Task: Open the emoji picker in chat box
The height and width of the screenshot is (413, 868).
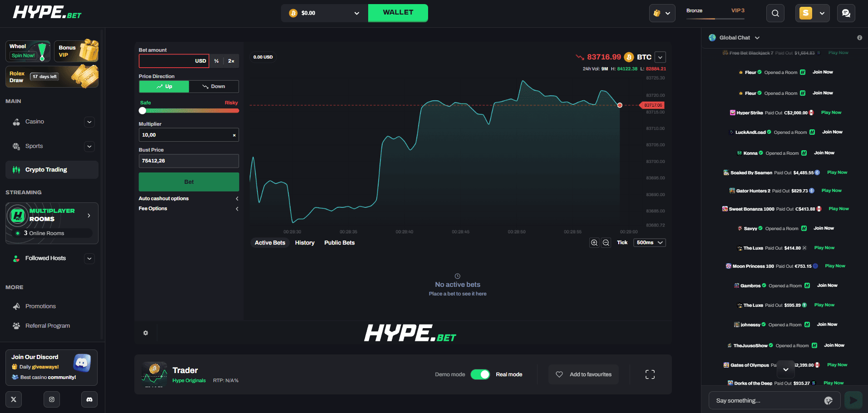Action: click(829, 400)
